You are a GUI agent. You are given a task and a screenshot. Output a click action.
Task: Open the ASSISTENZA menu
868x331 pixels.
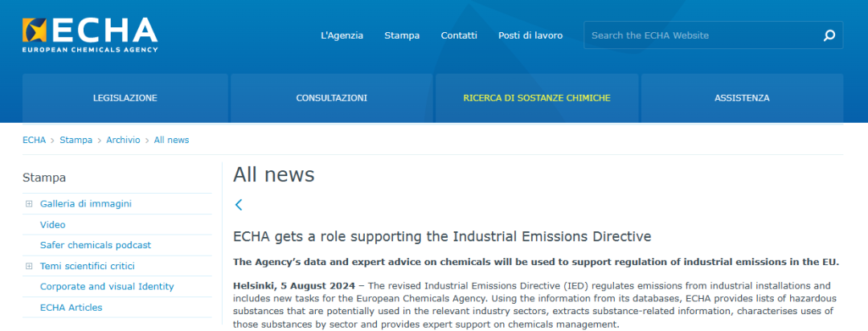point(741,98)
